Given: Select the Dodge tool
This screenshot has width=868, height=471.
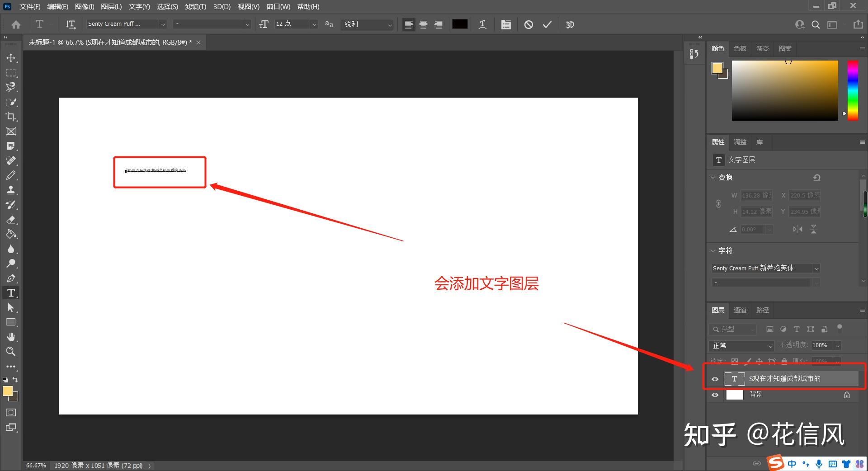Looking at the screenshot, I should click(11, 264).
